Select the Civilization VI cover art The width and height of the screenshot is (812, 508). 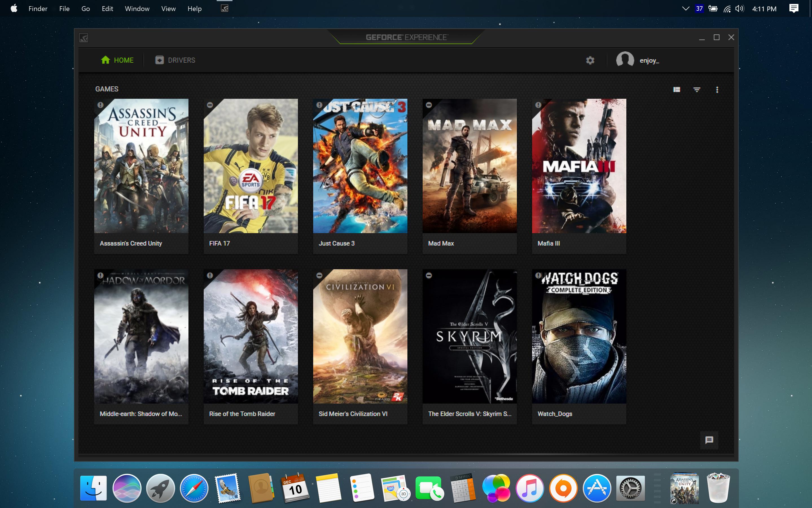click(360, 336)
